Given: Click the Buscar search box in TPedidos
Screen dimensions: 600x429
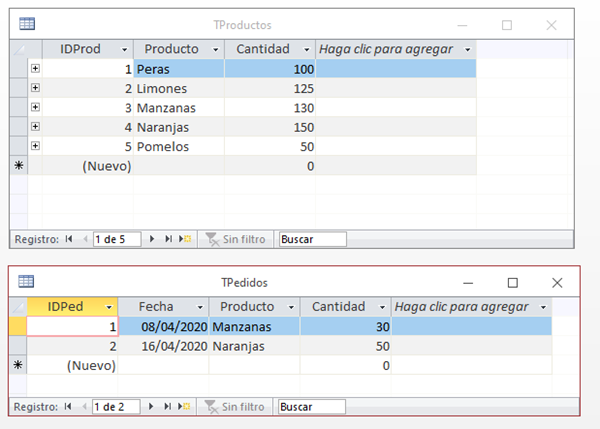Looking at the screenshot, I should (x=312, y=407).
